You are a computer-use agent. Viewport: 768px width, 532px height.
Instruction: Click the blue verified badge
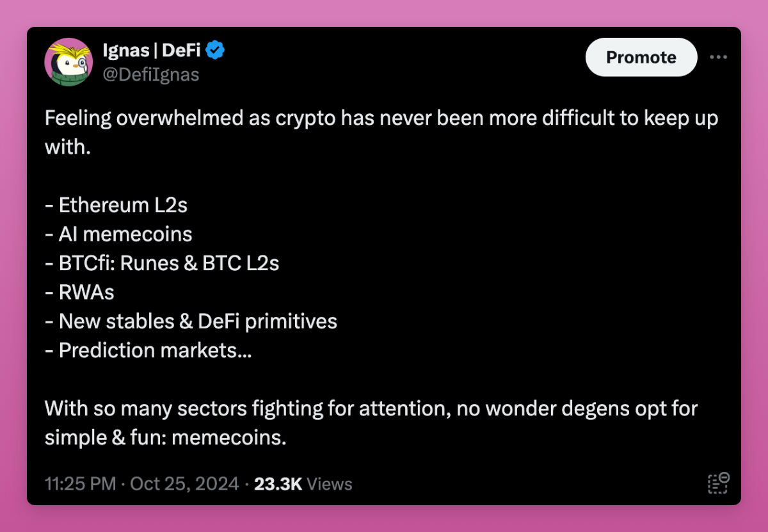click(215, 50)
